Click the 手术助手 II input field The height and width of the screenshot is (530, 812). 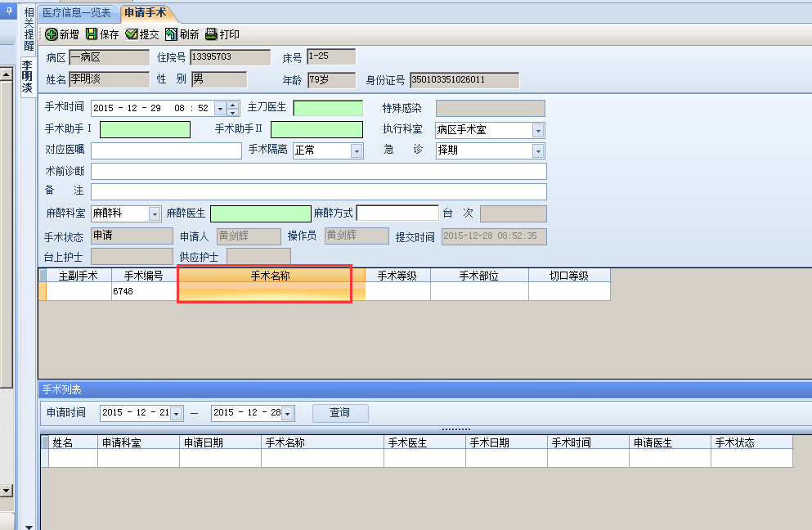tap(316, 129)
